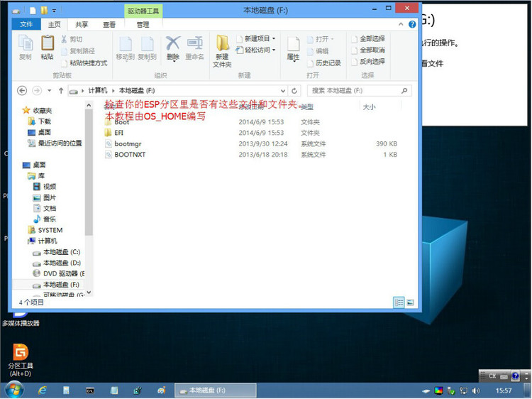Click the Forward navigation arrow
Viewport: 532px width, 399px height.
pos(37,91)
